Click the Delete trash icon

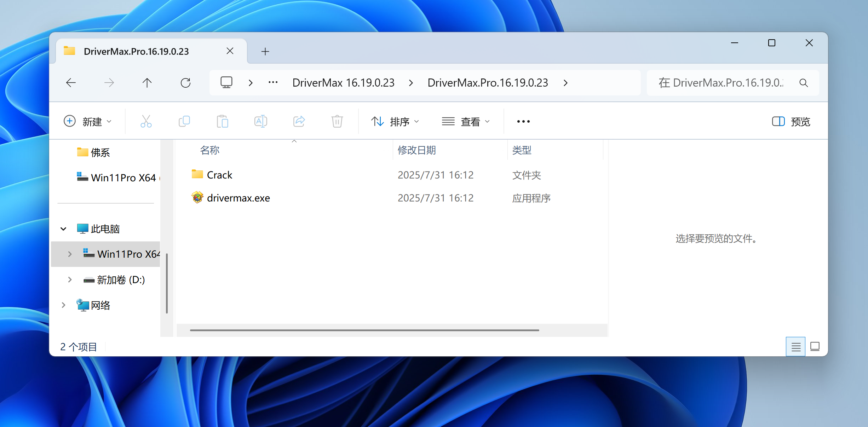pyautogui.click(x=337, y=121)
